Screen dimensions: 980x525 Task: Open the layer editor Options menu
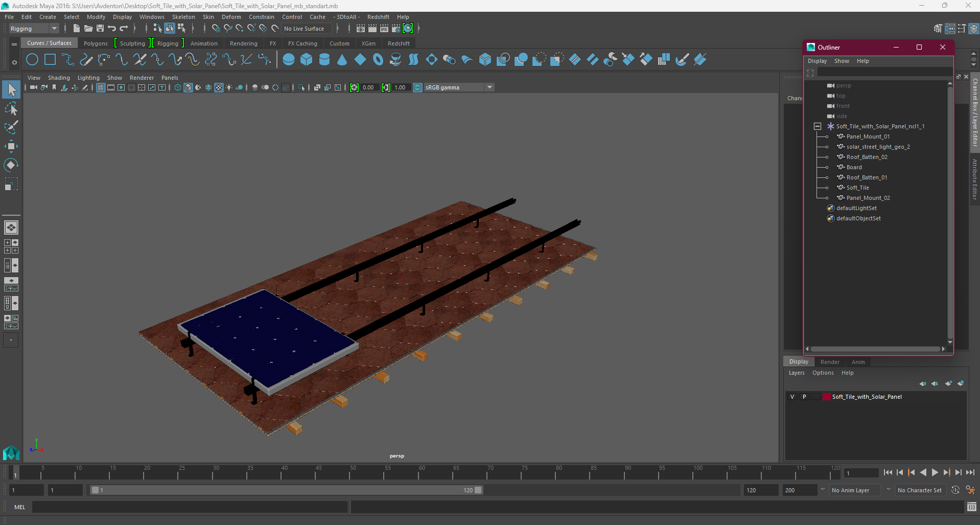[823, 373]
